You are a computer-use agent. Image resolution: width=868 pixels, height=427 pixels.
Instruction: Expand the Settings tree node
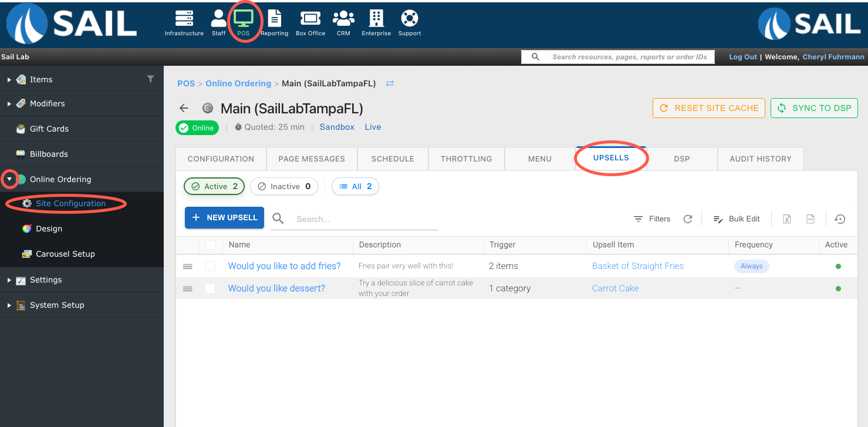(9, 280)
